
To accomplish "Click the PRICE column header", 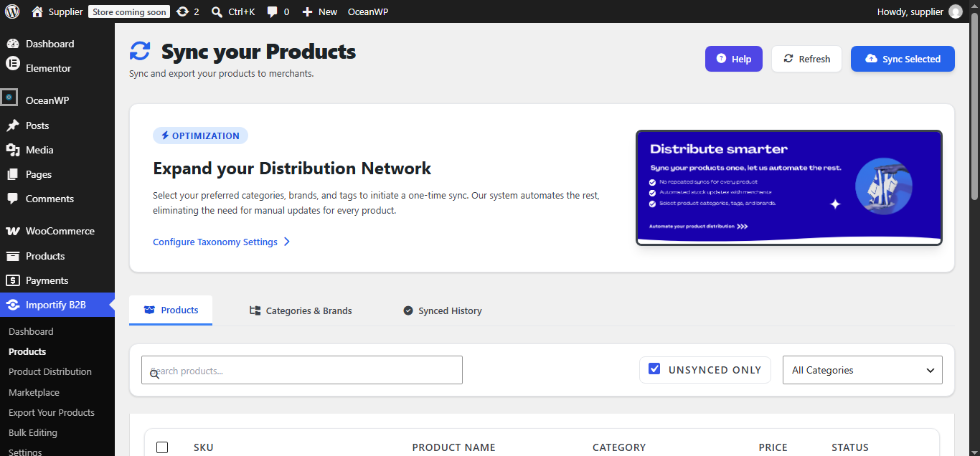I will tap(773, 447).
